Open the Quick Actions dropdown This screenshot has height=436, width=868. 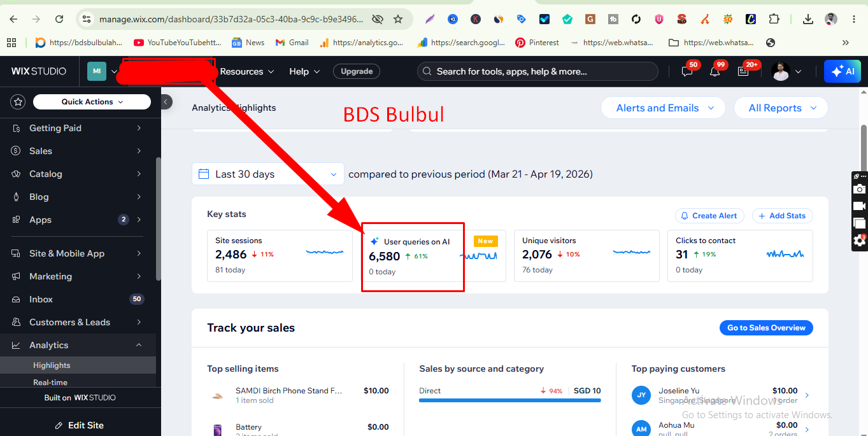tap(92, 102)
